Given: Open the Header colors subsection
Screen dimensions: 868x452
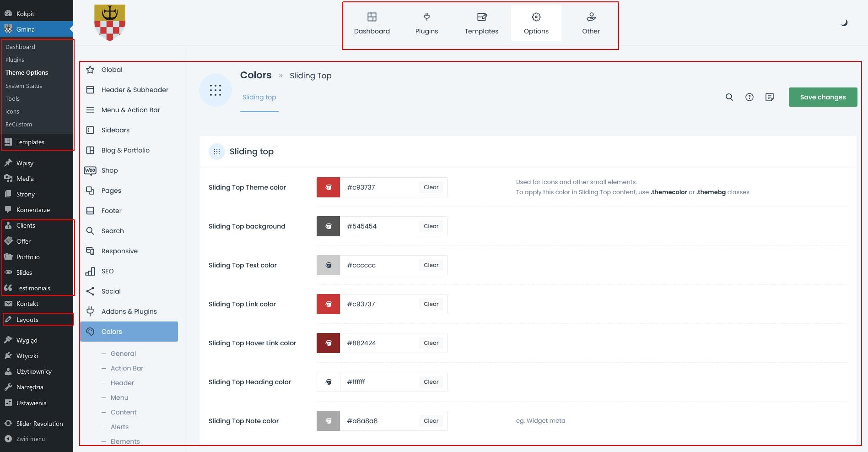Looking at the screenshot, I should tap(122, 383).
